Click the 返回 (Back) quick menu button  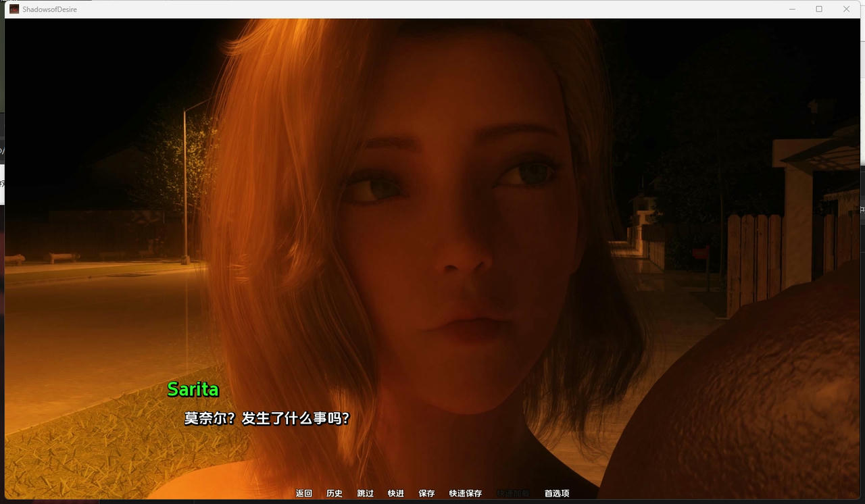(x=304, y=493)
